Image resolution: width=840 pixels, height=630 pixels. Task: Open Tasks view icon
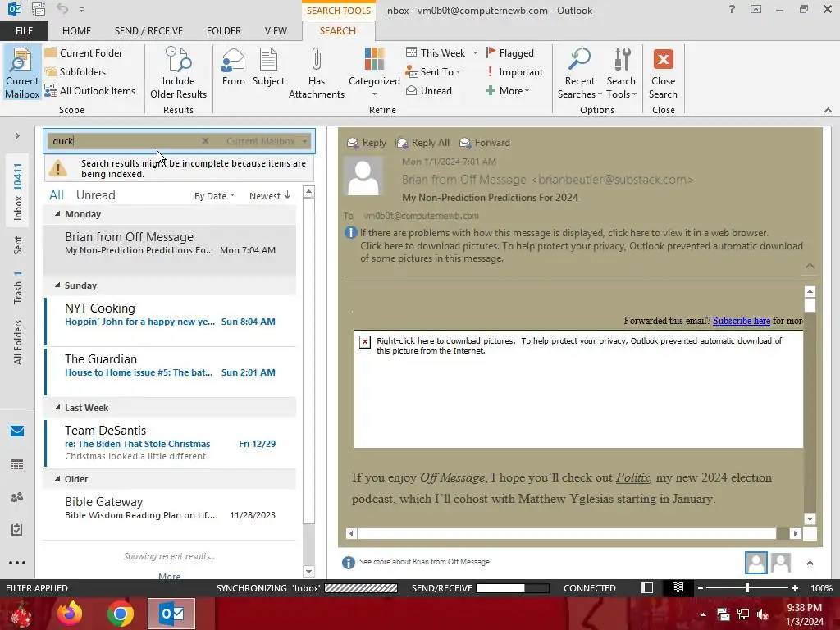coord(17,530)
